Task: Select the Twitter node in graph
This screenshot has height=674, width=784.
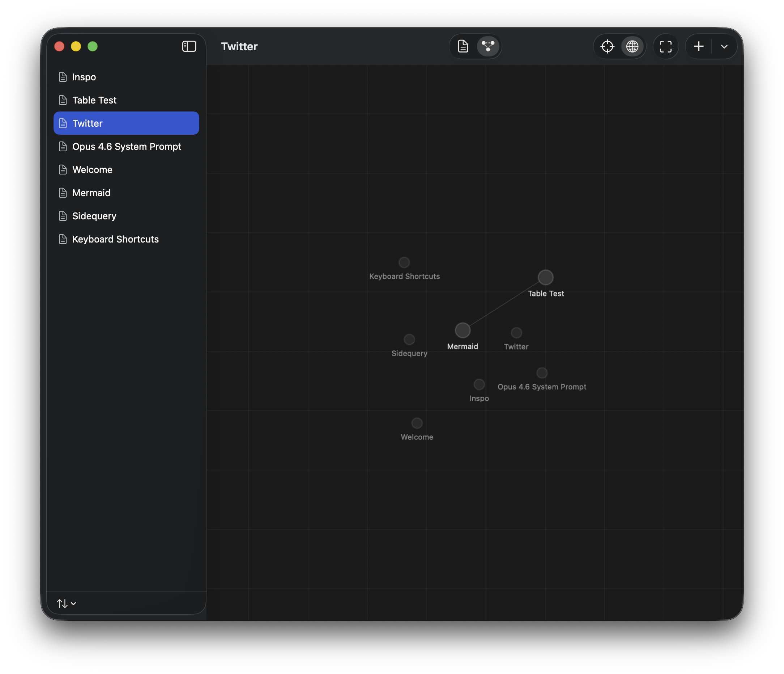Action: coord(516,332)
